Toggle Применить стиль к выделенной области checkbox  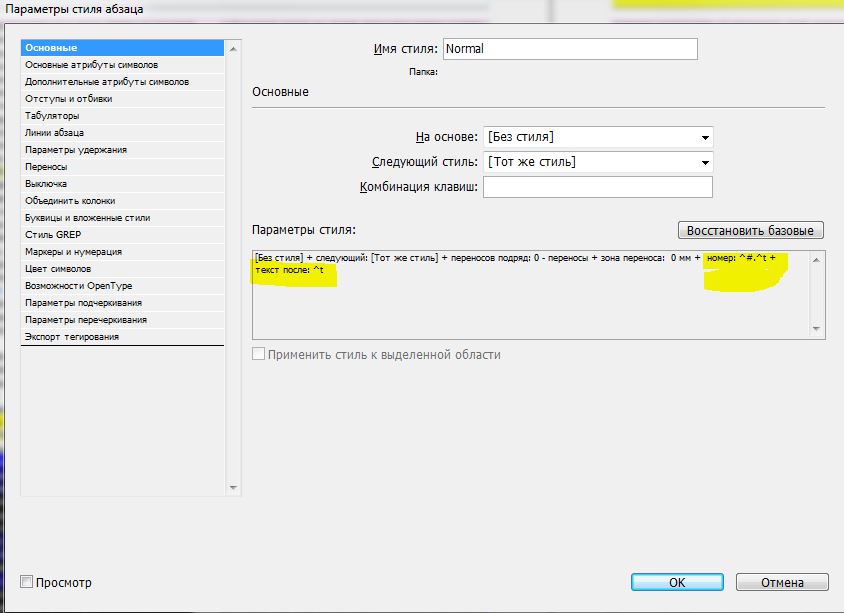258,354
